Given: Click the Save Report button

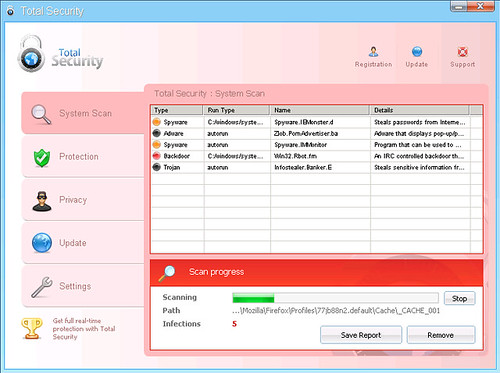Looking at the screenshot, I should pyautogui.click(x=361, y=335).
